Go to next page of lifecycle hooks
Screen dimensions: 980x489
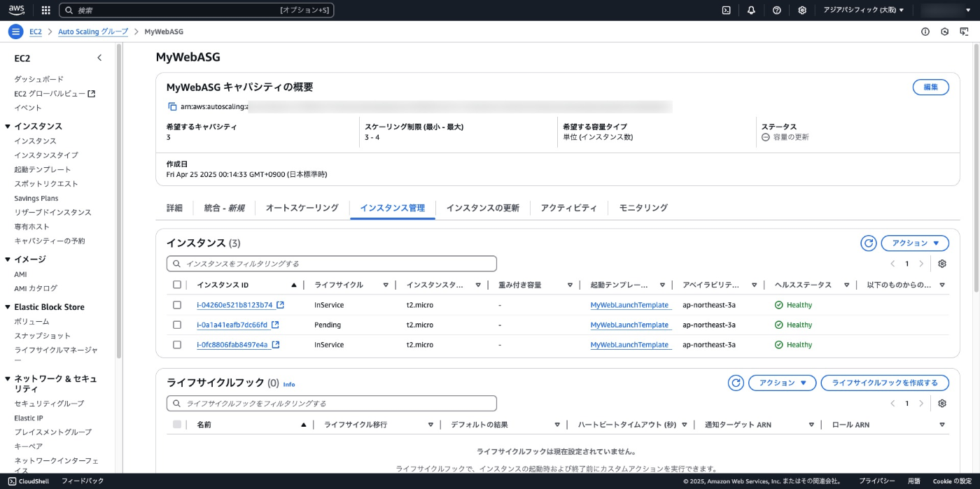(x=921, y=404)
